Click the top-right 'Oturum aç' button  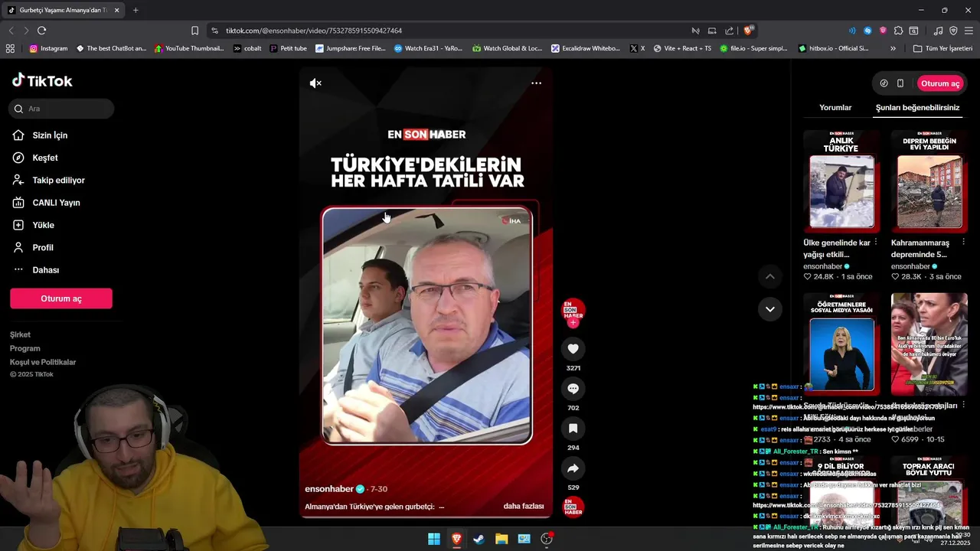coord(939,83)
